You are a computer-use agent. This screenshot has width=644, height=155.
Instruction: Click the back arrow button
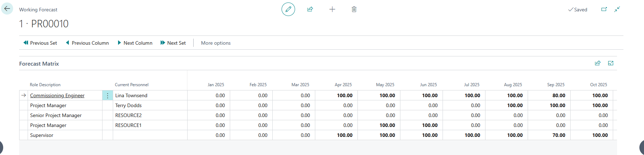point(7,9)
